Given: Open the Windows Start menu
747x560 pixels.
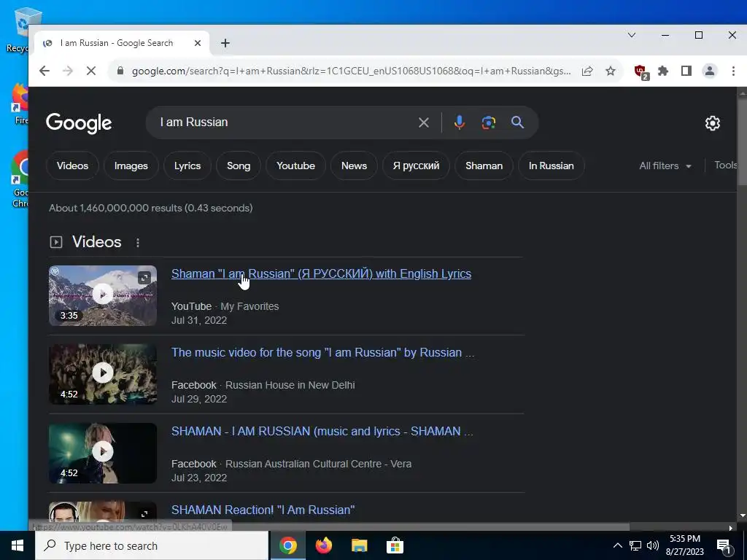Looking at the screenshot, I should 18,545.
